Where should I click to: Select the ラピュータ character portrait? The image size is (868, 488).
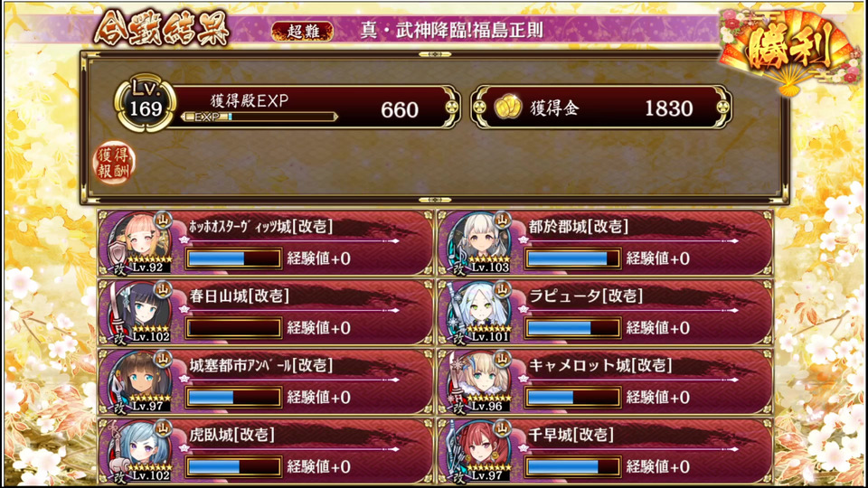[479, 312]
